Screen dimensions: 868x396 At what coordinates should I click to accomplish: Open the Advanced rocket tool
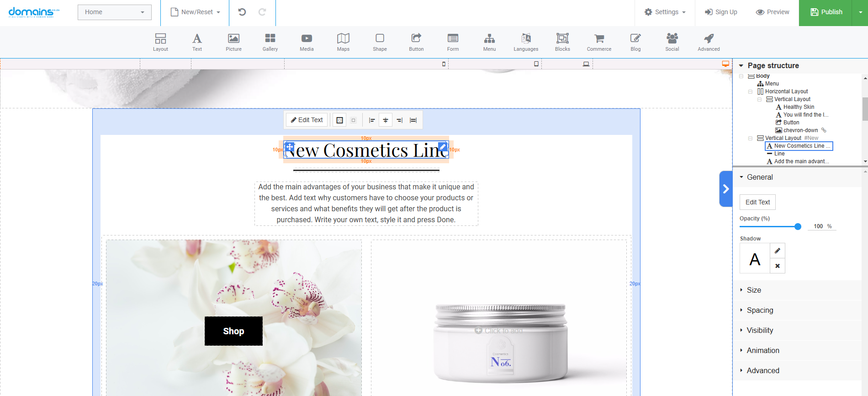click(709, 42)
